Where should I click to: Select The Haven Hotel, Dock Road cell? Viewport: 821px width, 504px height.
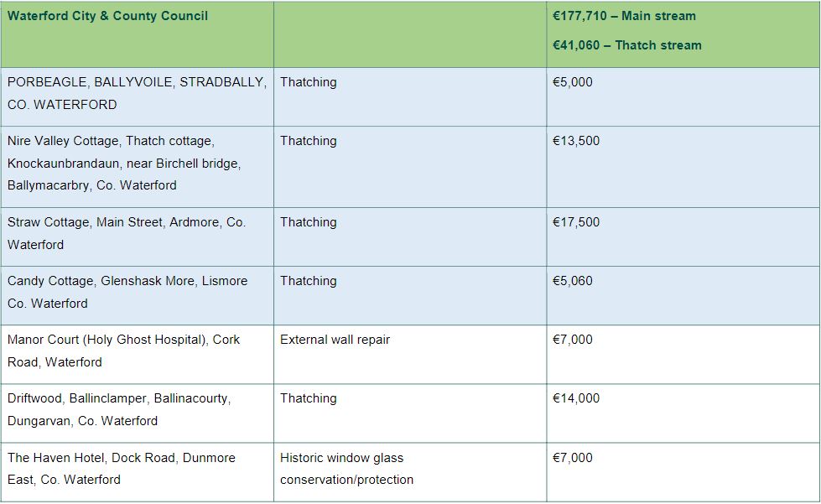[x=122, y=468]
